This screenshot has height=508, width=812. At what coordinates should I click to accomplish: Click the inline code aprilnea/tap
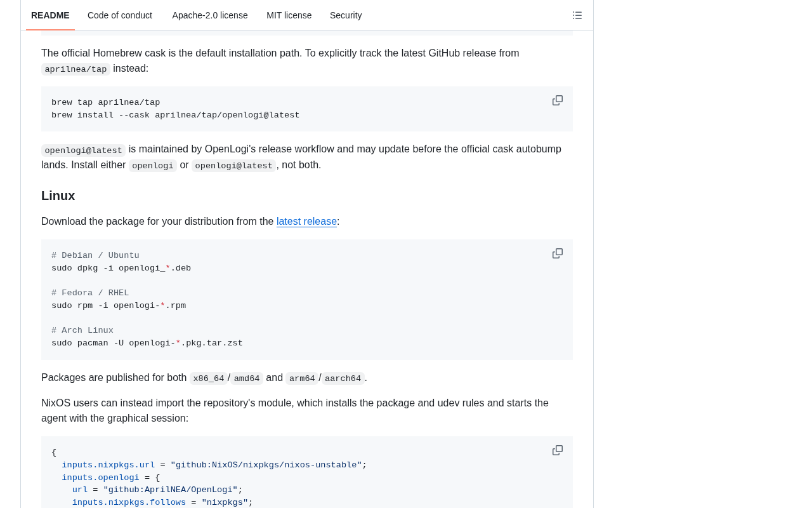75,69
